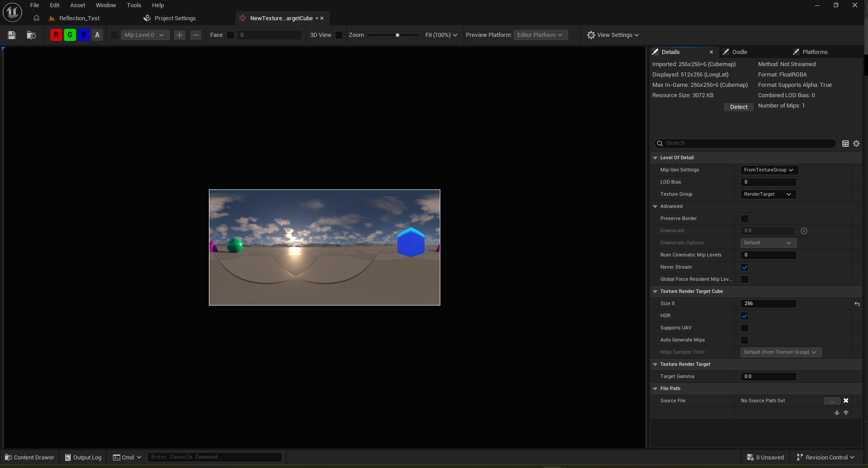Switch to the Project Settings tab
This screenshot has height=468, width=868.
[x=175, y=18]
